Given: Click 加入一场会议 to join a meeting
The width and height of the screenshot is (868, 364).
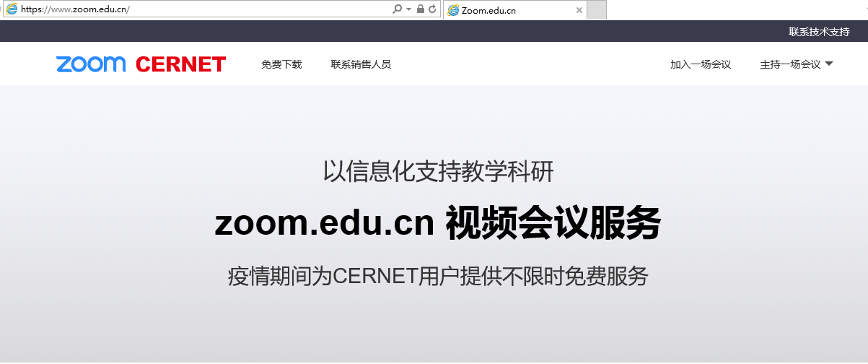Looking at the screenshot, I should coord(701,64).
